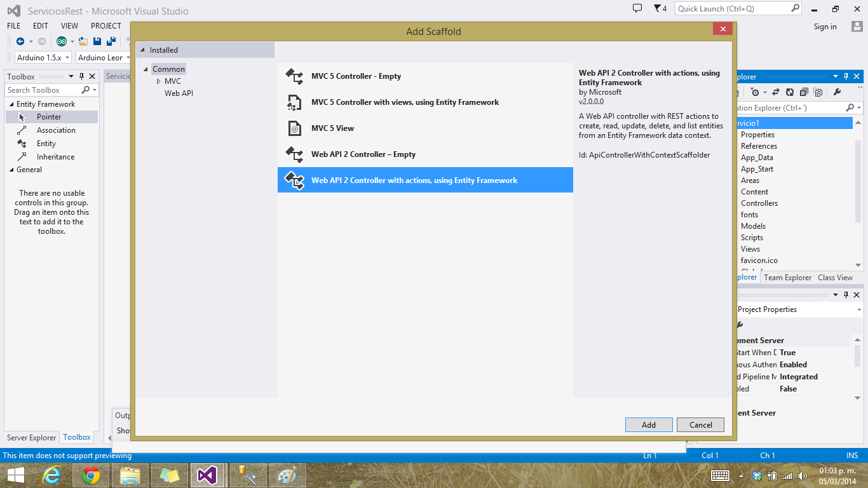Click the Navigate Backward arrow icon
The image size is (868, 488).
[20, 41]
